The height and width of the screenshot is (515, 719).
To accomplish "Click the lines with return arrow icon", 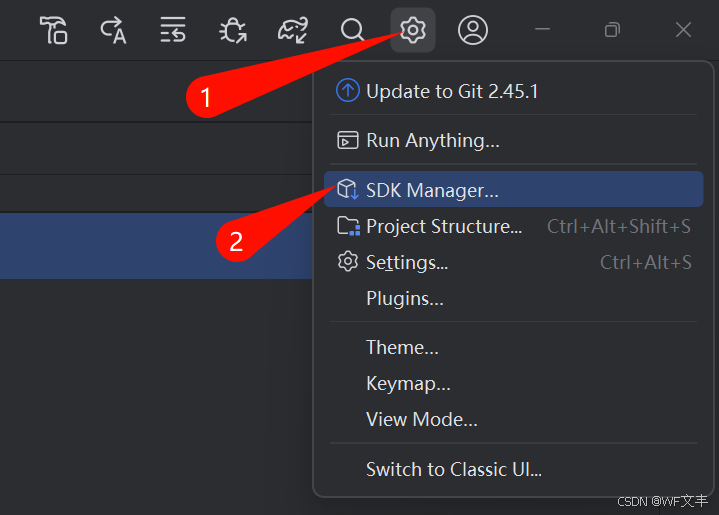I will point(173,30).
